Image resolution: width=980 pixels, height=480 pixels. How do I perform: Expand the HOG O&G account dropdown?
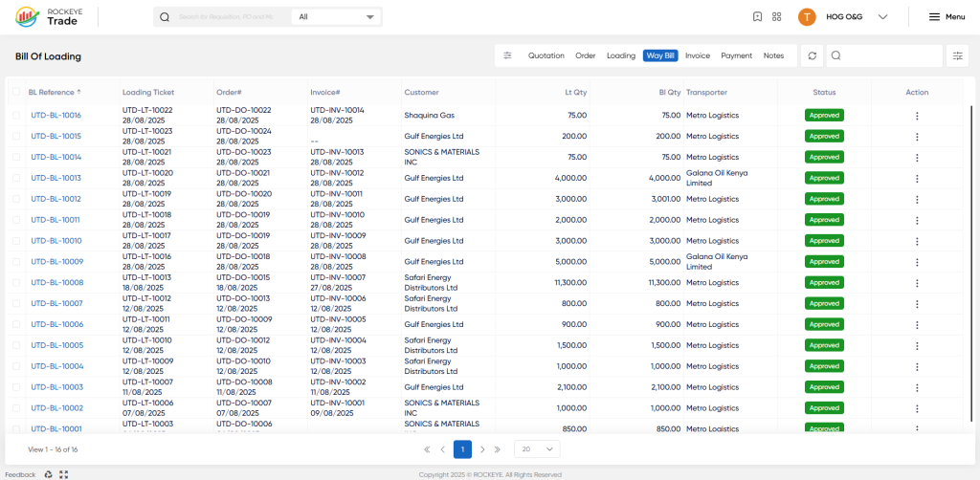tap(882, 17)
